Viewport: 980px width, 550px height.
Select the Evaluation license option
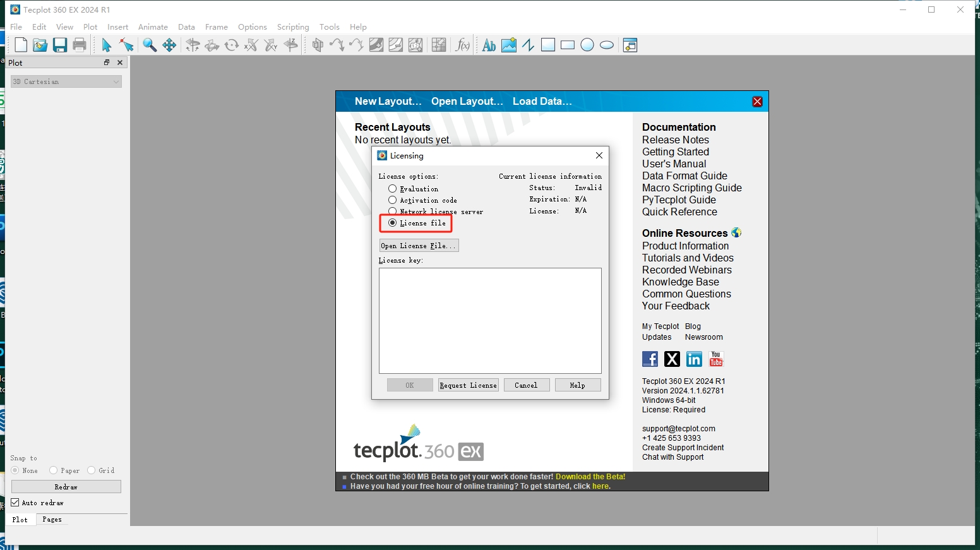click(x=393, y=189)
